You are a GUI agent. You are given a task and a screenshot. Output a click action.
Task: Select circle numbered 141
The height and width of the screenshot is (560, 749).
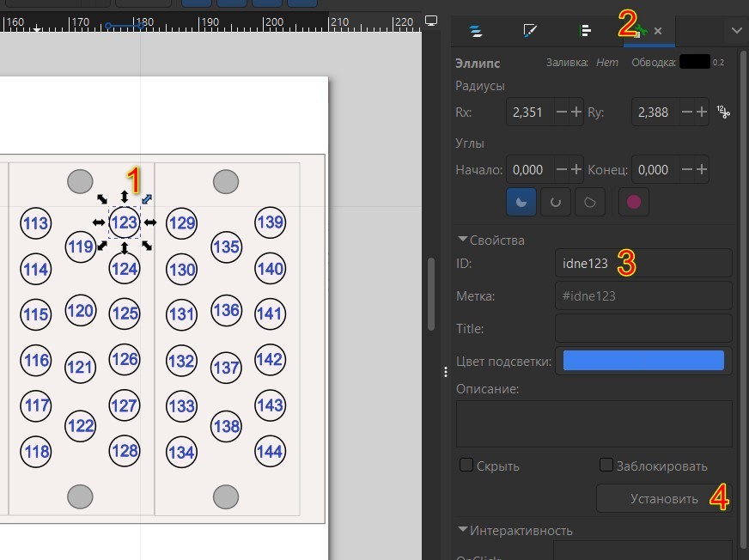click(x=270, y=313)
